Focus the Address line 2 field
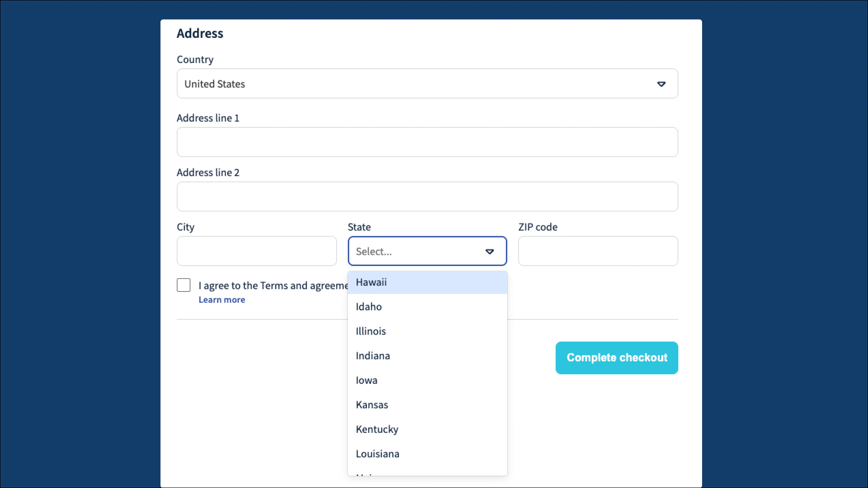Viewport: 868px width, 488px height. tap(427, 196)
